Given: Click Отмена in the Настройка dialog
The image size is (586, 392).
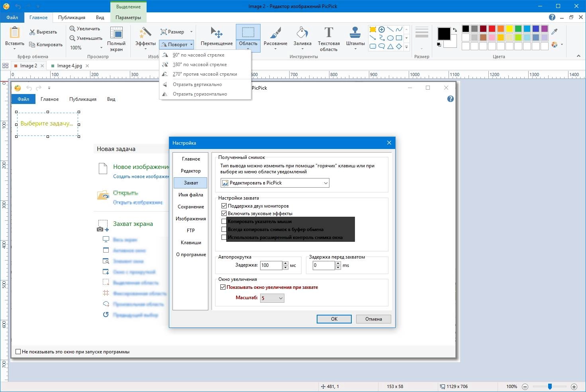Looking at the screenshot, I should [374, 319].
